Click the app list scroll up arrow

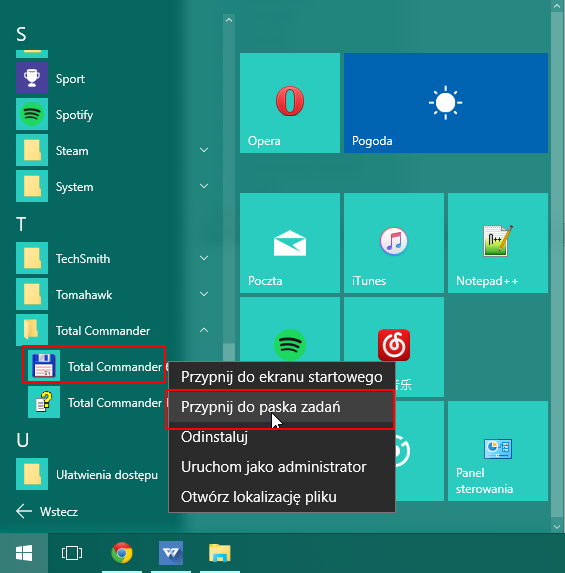pos(229,20)
